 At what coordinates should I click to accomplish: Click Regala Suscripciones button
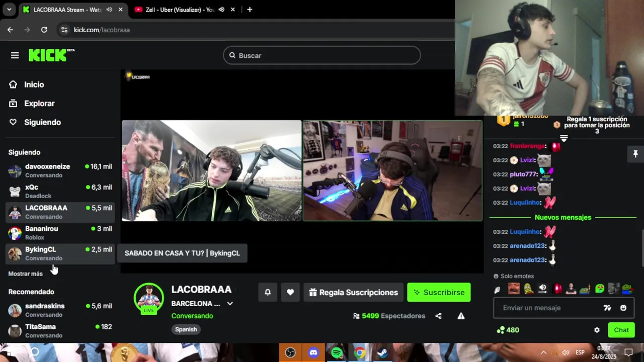[353, 293]
